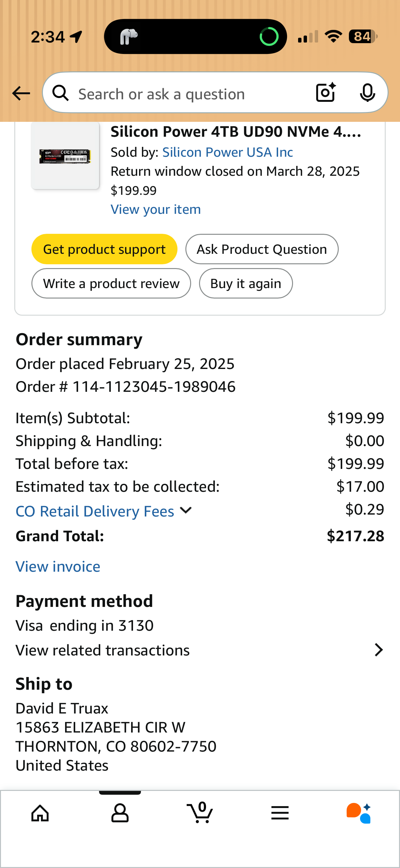This screenshot has height=868, width=400.
Task: Tap the magnifying glass search icon
Action: coord(61,93)
